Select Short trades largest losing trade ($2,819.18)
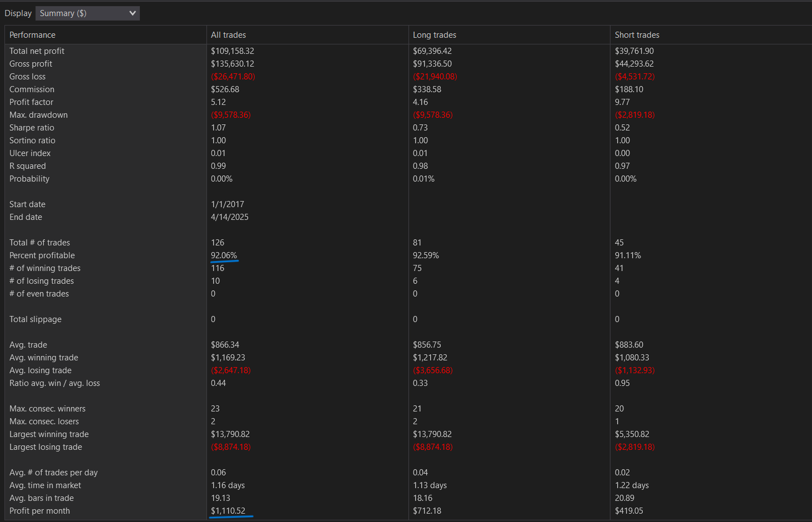 coord(634,447)
